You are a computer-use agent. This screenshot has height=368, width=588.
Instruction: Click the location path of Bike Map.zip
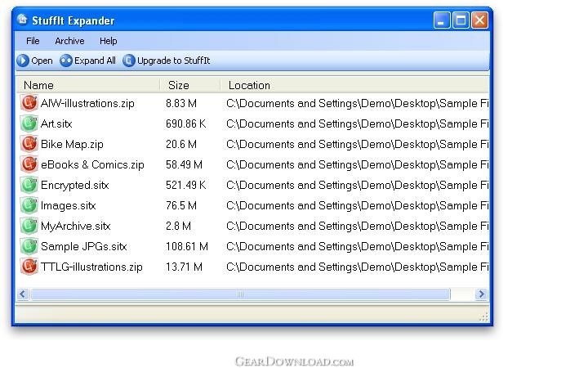pos(358,144)
